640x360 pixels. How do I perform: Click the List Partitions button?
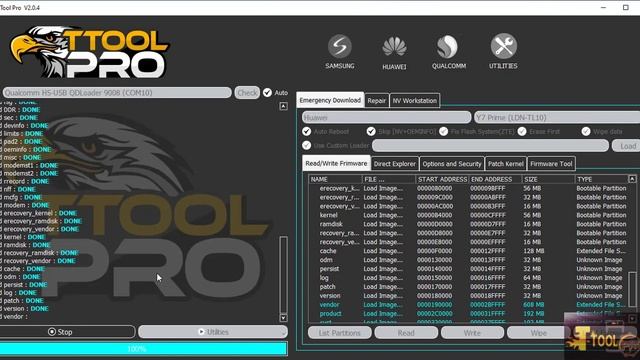[340, 333]
